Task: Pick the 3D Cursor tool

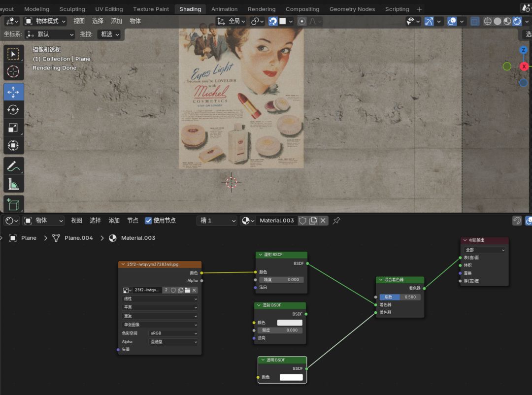Action: pos(13,72)
